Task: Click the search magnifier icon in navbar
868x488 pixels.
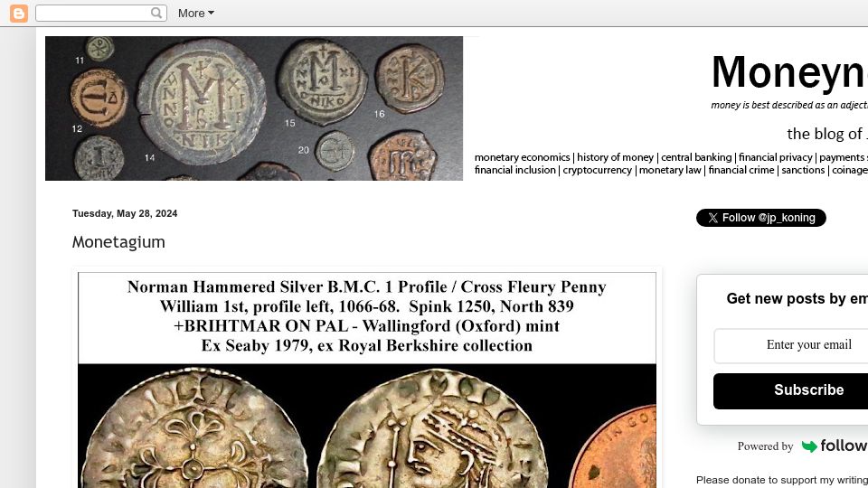Action: click(156, 13)
